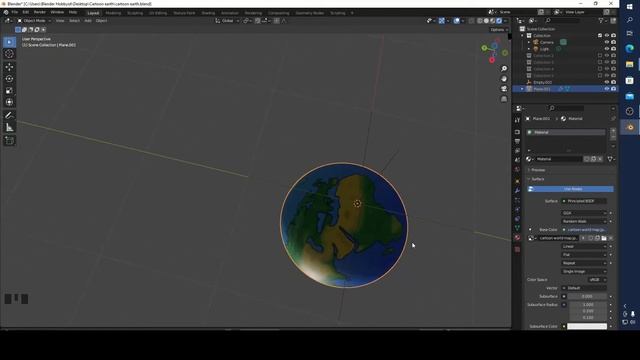Open the Modifiers properties tab icon
This screenshot has height=360, width=640.
pos(517,191)
